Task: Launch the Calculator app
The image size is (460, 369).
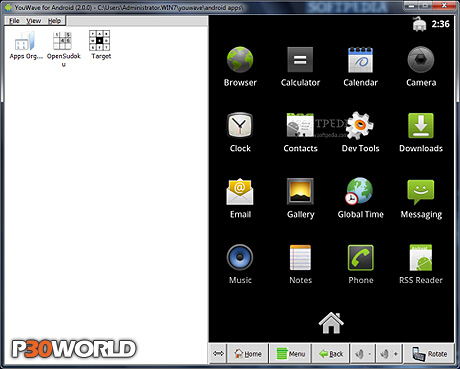Action: [x=300, y=60]
